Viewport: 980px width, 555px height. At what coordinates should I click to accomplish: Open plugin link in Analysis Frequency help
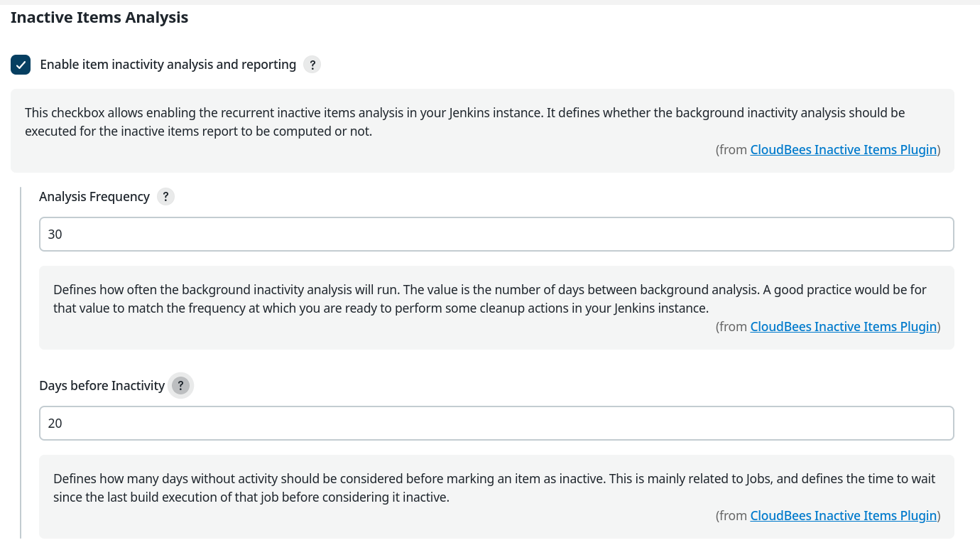pos(844,326)
